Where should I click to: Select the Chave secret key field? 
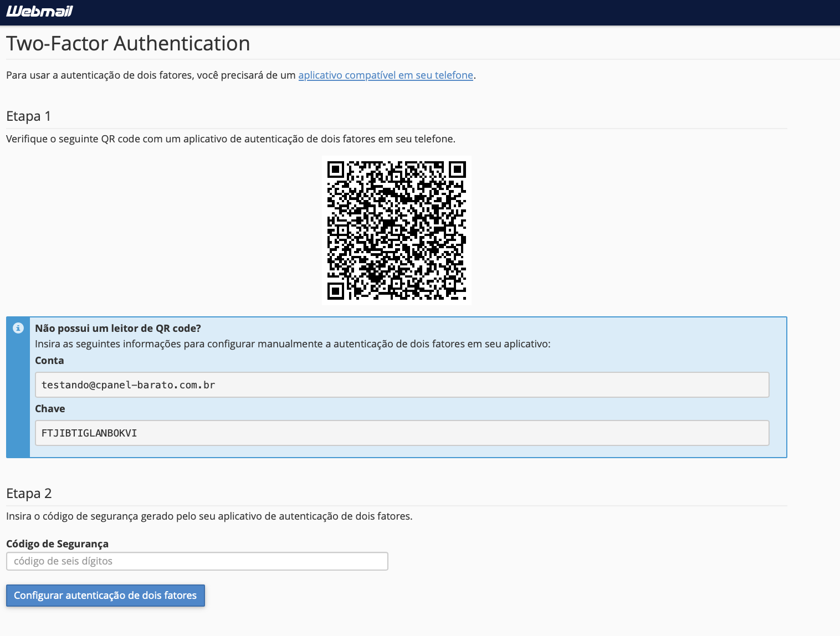pos(402,433)
